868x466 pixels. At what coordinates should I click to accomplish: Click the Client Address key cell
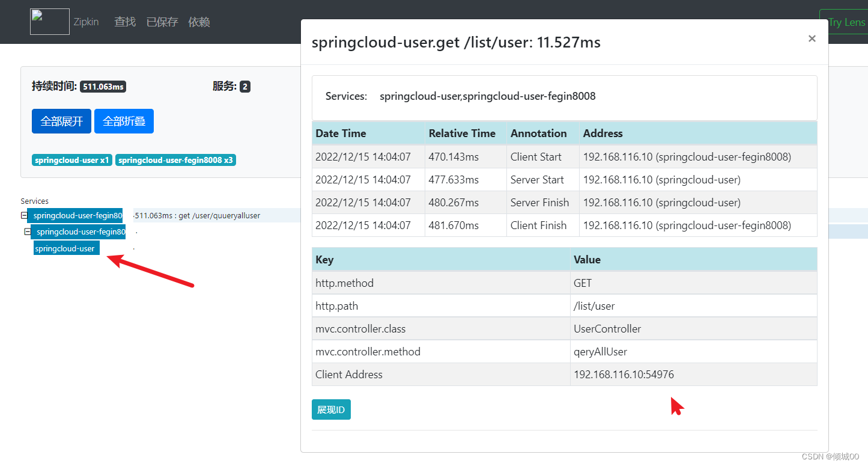441,374
